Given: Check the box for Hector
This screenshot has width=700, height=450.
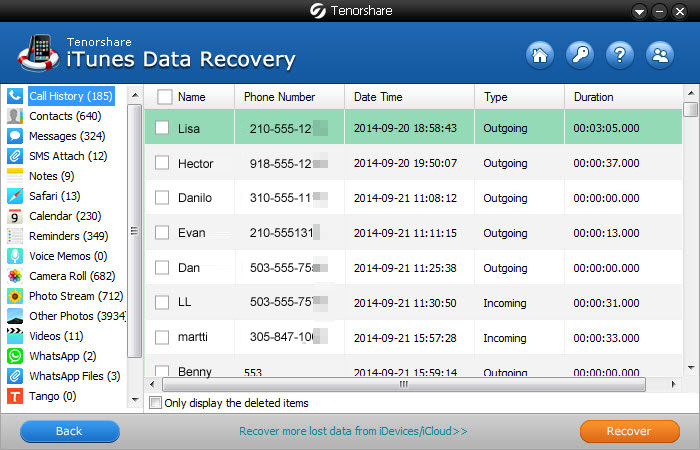Looking at the screenshot, I should (x=162, y=163).
